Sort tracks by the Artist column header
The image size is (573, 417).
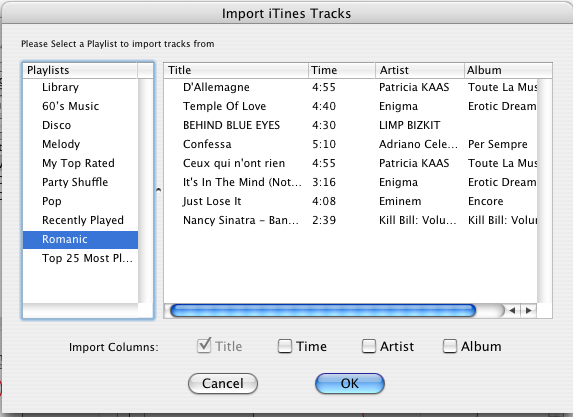(x=420, y=70)
